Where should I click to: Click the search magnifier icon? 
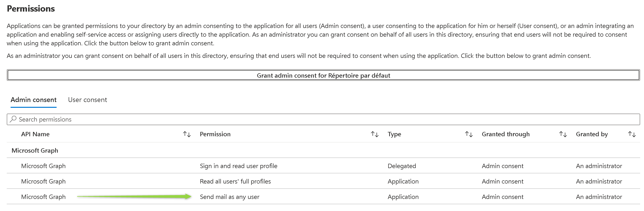point(13,119)
